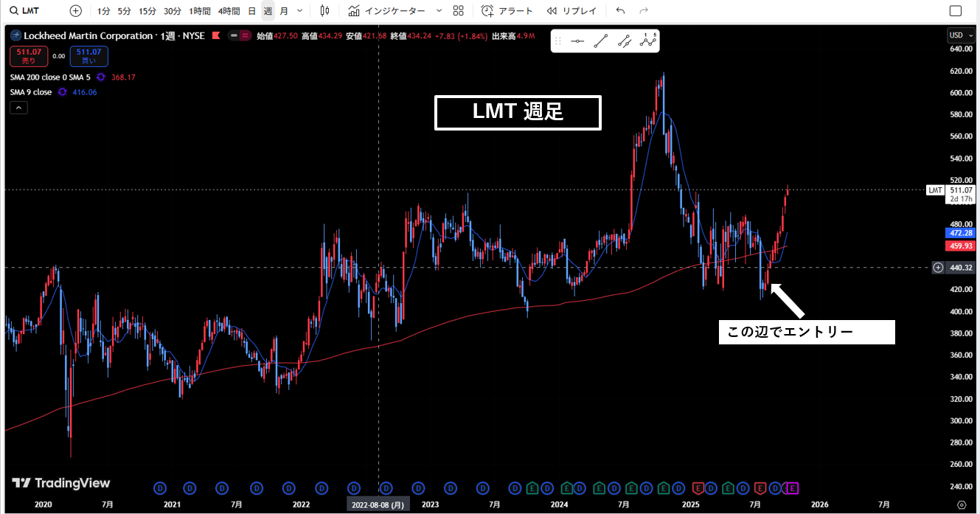
Task: Select the 15分 interval
Action: pyautogui.click(x=147, y=11)
